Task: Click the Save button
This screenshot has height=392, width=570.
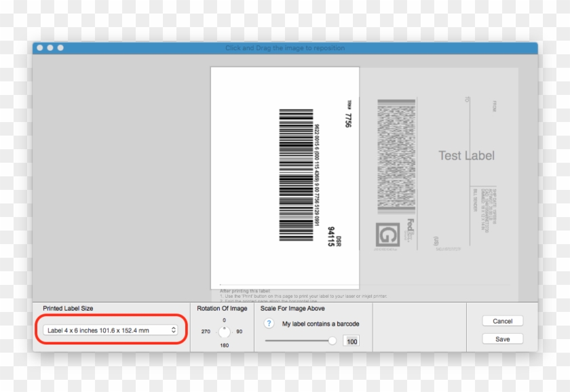Action: (x=502, y=339)
